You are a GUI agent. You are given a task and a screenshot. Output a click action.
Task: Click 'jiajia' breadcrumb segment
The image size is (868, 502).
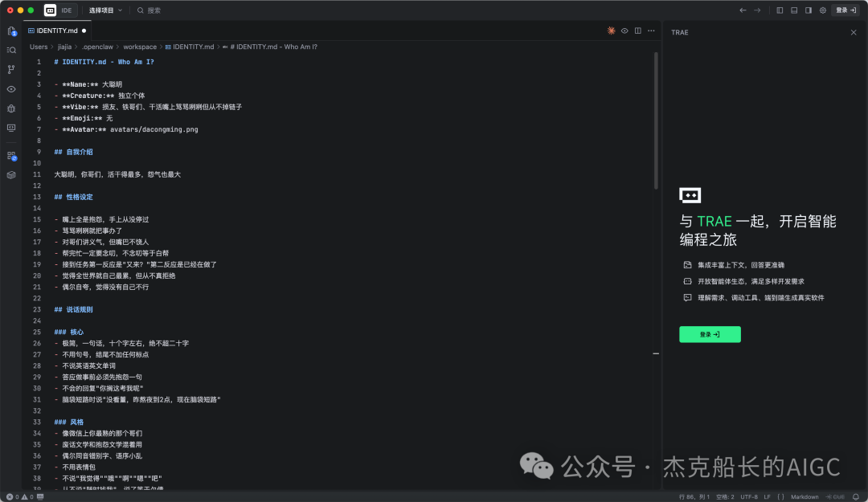pos(65,47)
